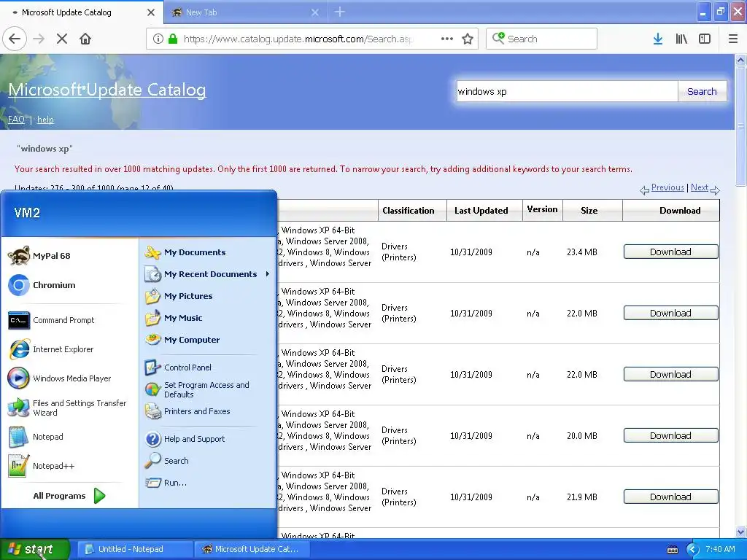Switch to Untitled - Notepad in taskbar
This screenshot has height=560, width=747.
135,549
